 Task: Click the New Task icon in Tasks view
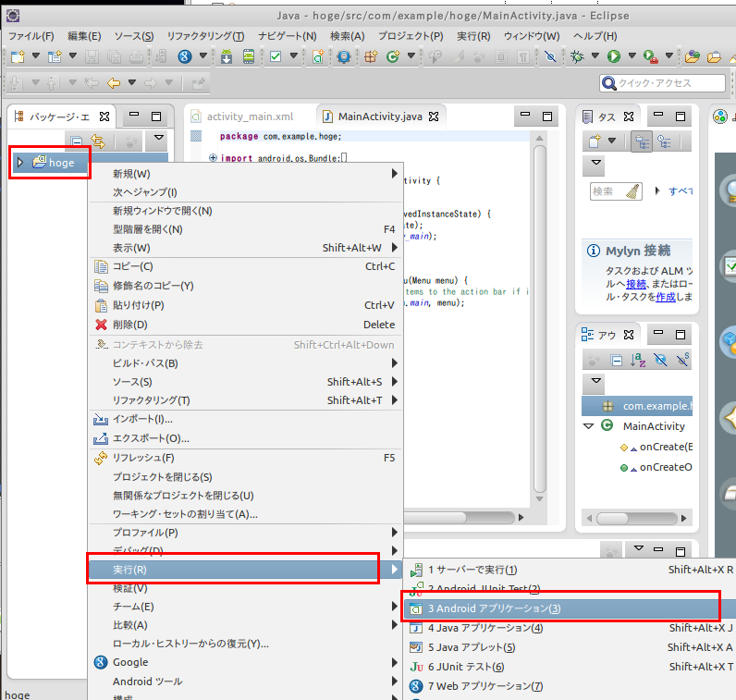tap(595, 141)
